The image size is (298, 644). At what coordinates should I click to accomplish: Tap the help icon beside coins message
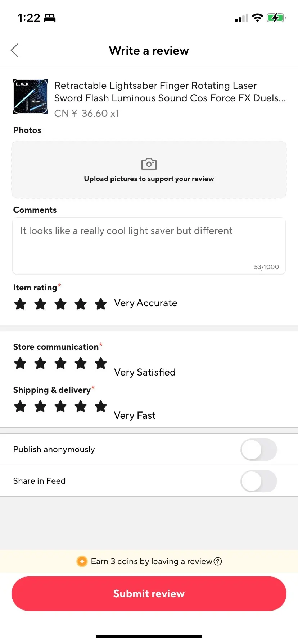pos(218,561)
